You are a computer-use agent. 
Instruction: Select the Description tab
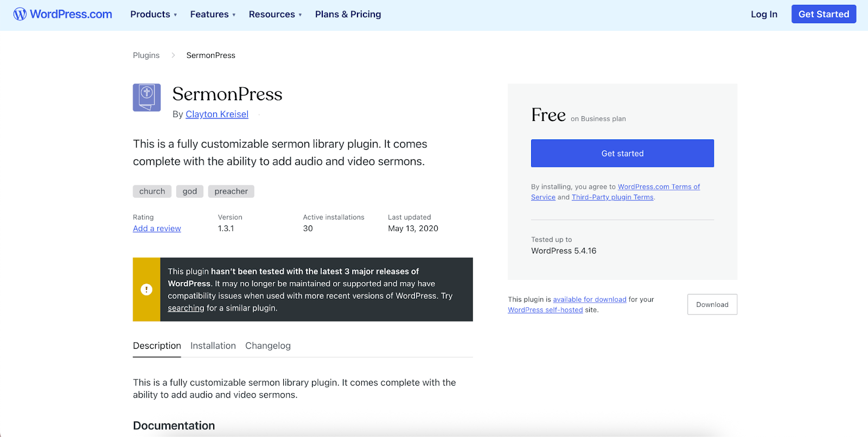click(x=157, y=346)
